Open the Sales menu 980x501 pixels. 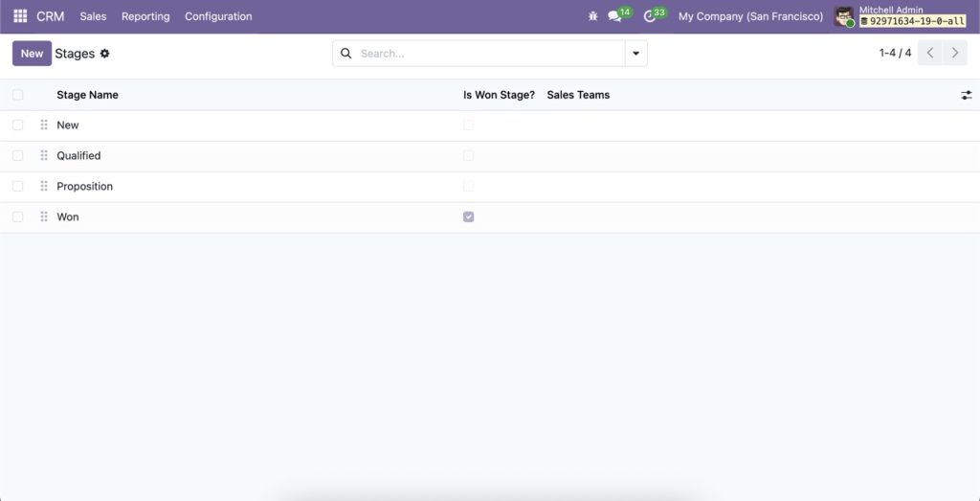(93, 16)
